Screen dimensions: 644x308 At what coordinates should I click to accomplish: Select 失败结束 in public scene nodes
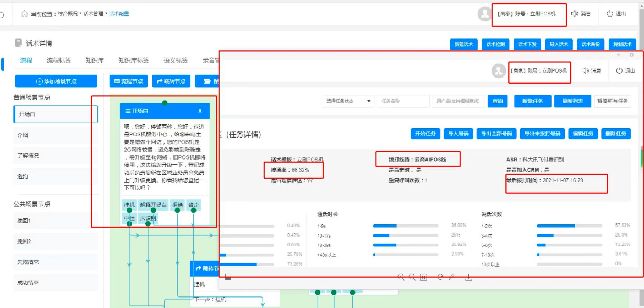pos(56,262)
